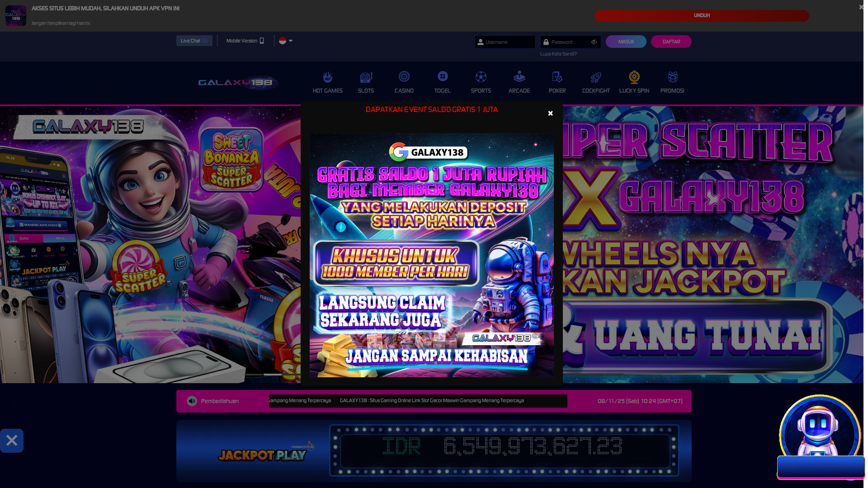Screen dimensions: 868x488
Task: Open the Casino chip icon
Action: tap(404, 76)
